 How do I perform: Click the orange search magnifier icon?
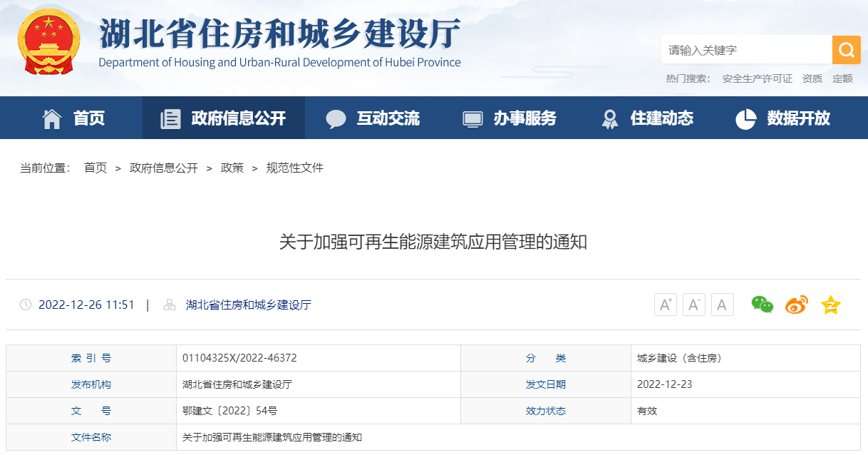pyautogui.click(x=847, y=50)
